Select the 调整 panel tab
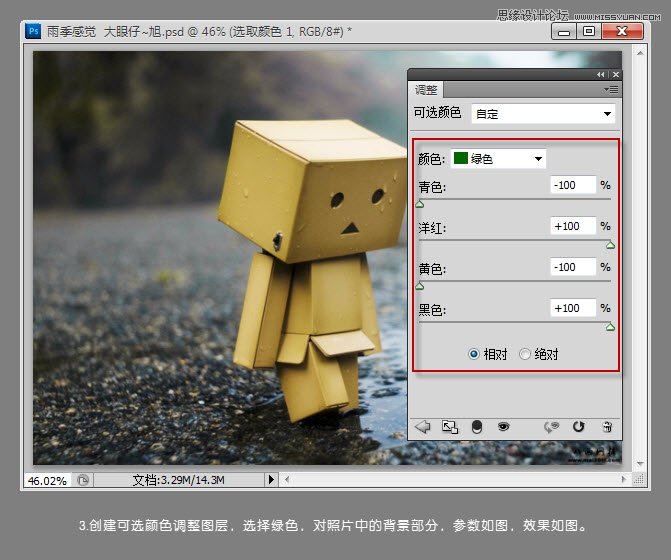Screen dimensions: 671x560 (426, 90)
